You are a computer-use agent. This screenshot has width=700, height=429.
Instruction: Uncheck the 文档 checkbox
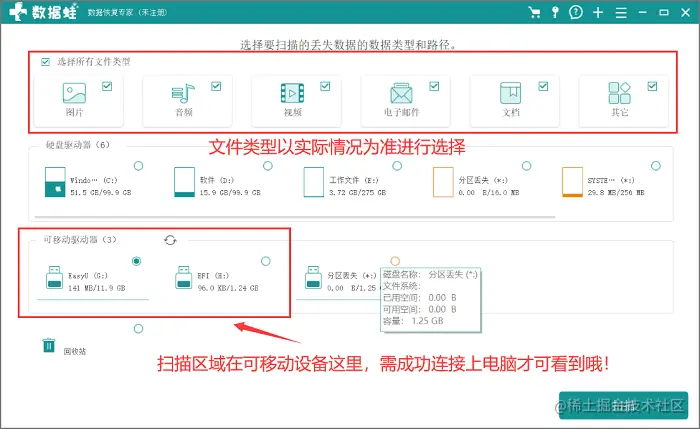click(x=543, y=86)
